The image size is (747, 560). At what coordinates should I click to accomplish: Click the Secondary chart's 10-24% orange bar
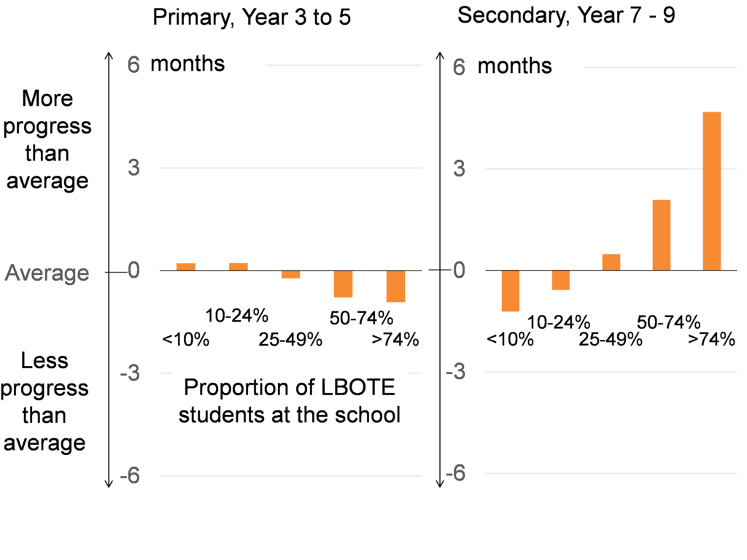point(560,280)
